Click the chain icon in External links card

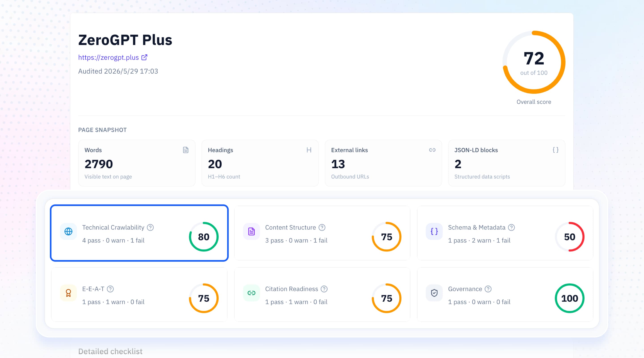coord(432,150)
